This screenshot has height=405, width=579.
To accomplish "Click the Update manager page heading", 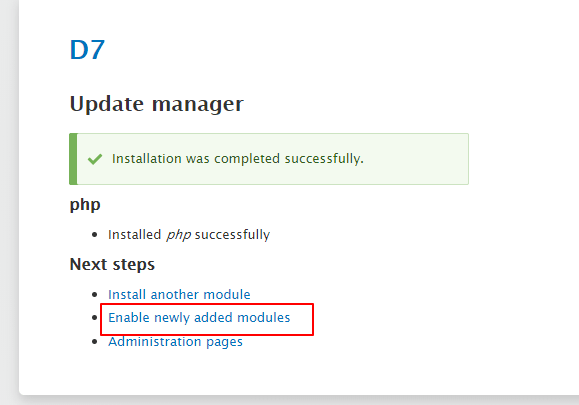I will (157, 104).
